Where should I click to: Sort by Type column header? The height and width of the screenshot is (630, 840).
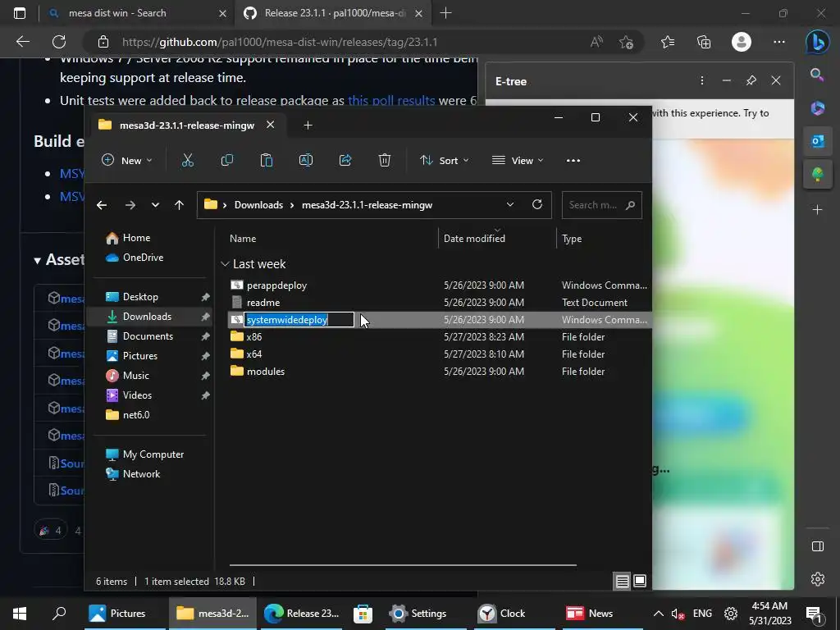coord(572,239)
